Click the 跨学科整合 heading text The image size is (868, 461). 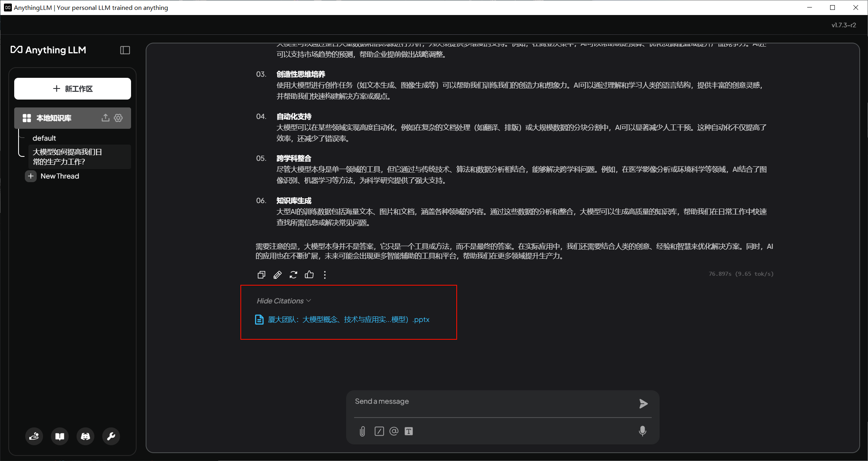[294, 158]
